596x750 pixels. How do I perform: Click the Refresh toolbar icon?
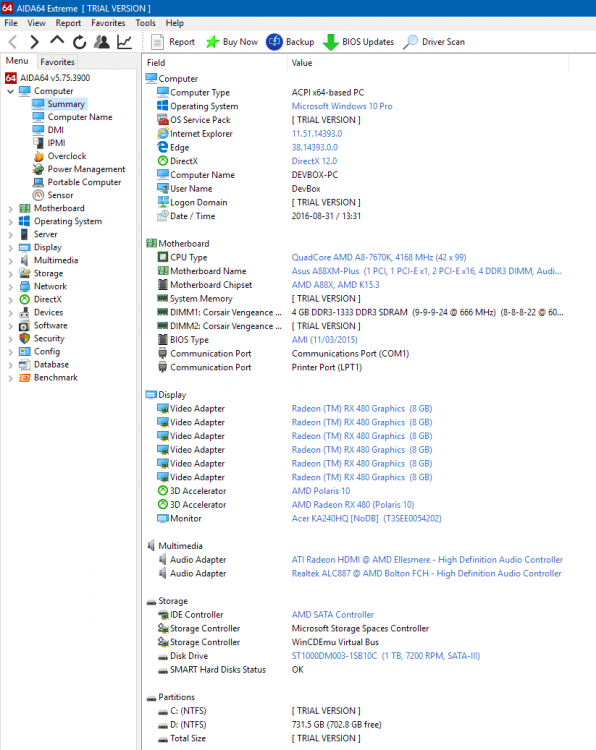(x=79, y=42)
